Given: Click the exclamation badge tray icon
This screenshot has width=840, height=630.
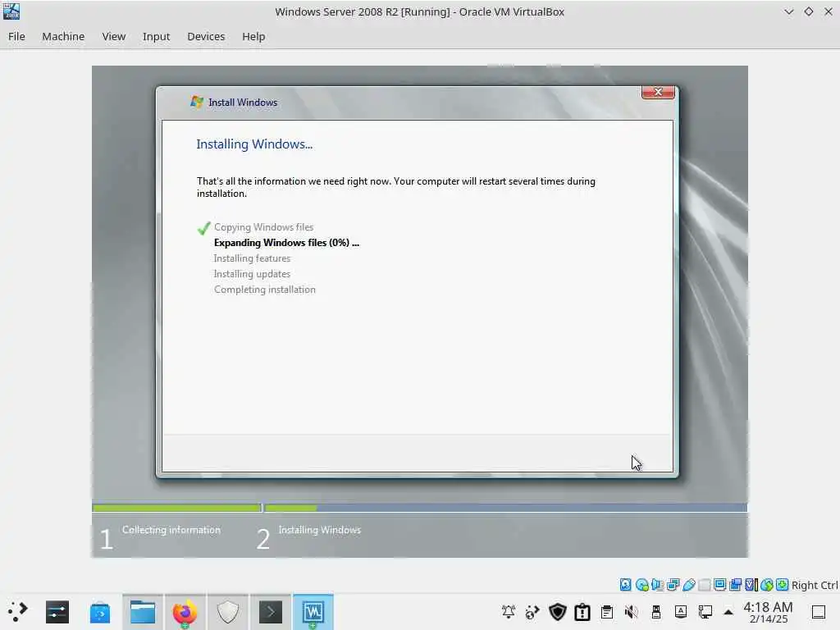Looking at the screenshot, I should pos(582,612).
